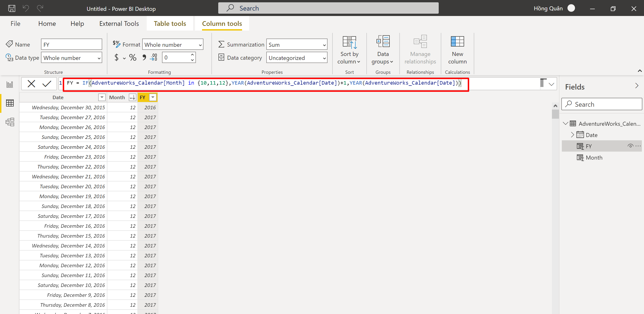The image size is (644, 314).
Task: Switch to Report view icon
Action: coord(10,84)
